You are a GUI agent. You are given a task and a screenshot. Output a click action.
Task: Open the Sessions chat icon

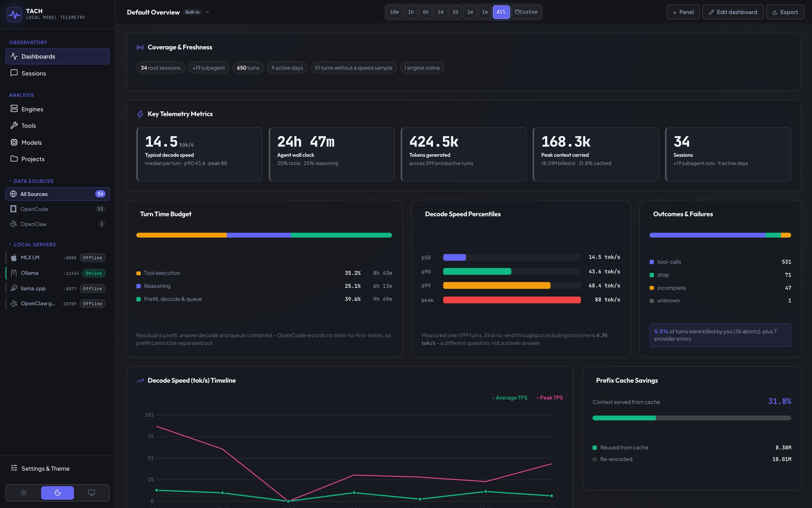pos(14,73)
